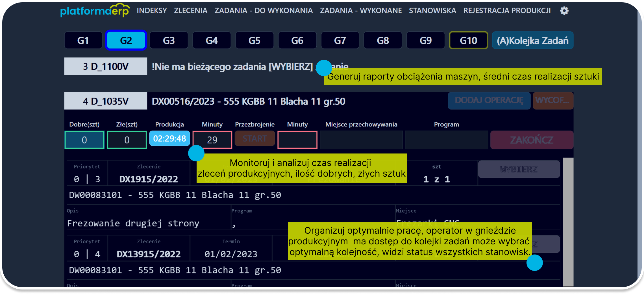Select the G2 workstation tab
644x294 pixels.
126,40
